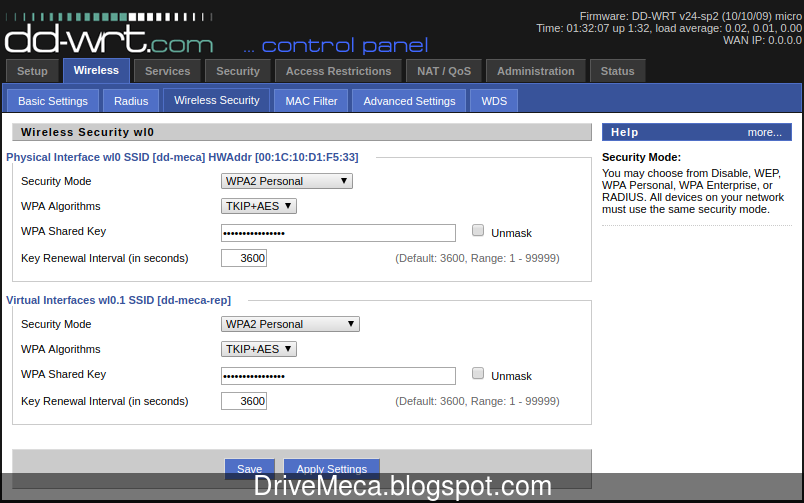The height and width of the screenshot is (503, 804).
Task: Expand wl0.1 WPA Algorithms dropdown
Action: (x=259, y=349)
